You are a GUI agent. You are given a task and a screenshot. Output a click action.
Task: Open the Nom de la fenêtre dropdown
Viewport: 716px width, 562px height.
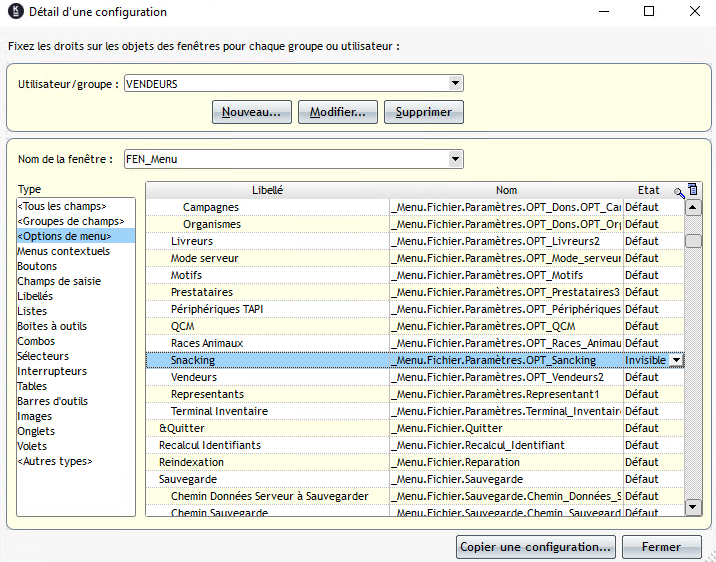(456, 159)
